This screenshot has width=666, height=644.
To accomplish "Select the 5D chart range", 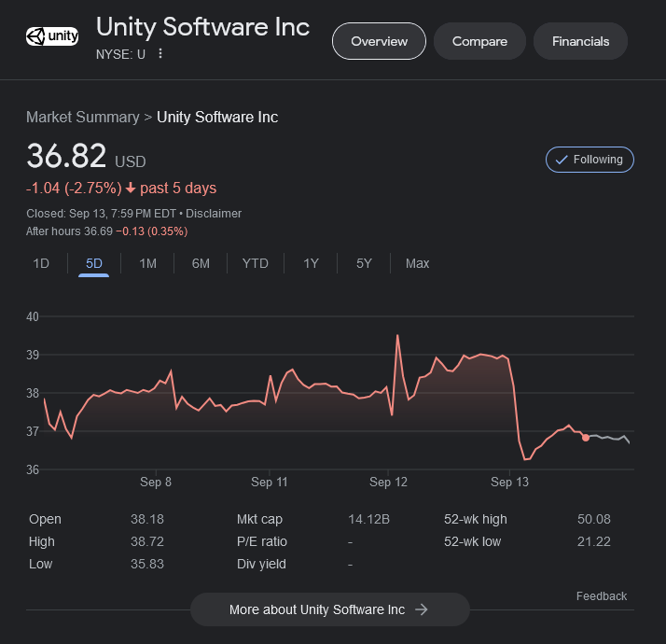I will (x=94, y=263).
